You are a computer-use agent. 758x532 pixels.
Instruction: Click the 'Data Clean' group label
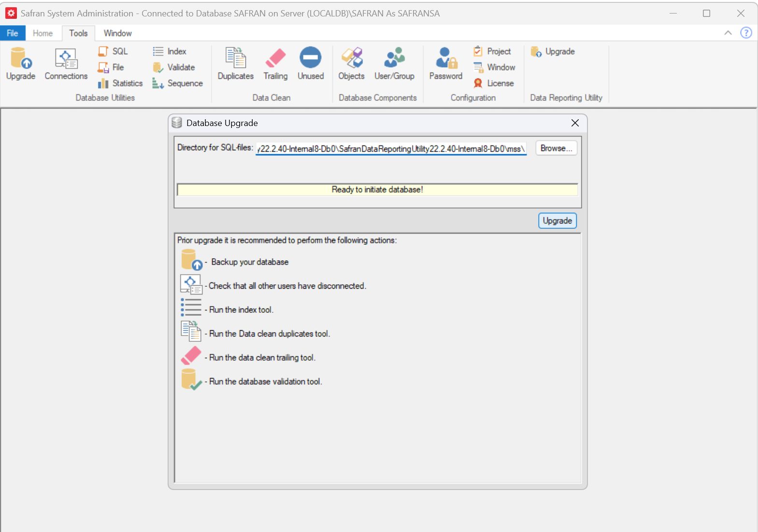[x=272, y=98]
